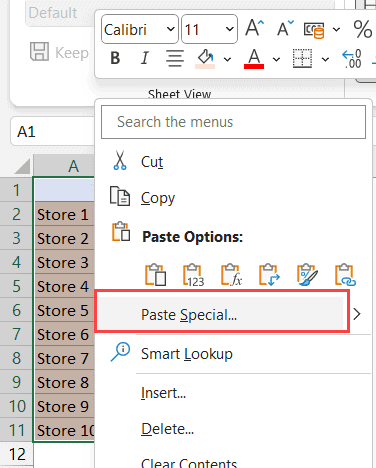Click the Keep sheet view button

[x=59, y=52]
